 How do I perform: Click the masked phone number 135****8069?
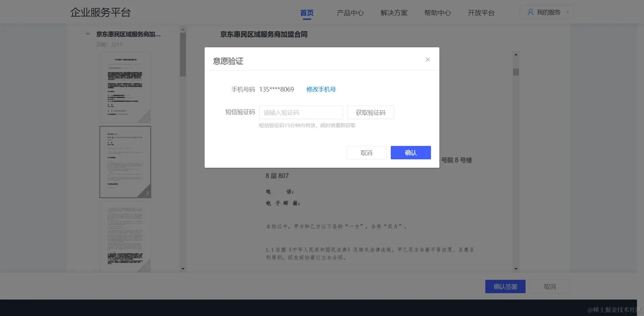click(276, 90)
